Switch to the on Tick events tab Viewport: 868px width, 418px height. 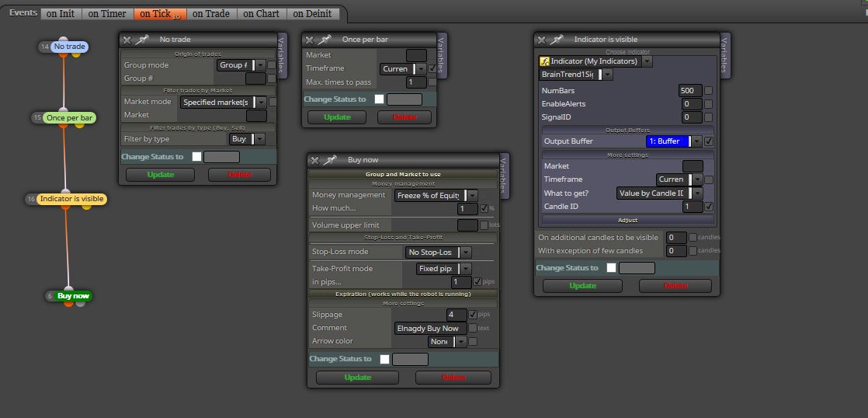pos(159,14)
